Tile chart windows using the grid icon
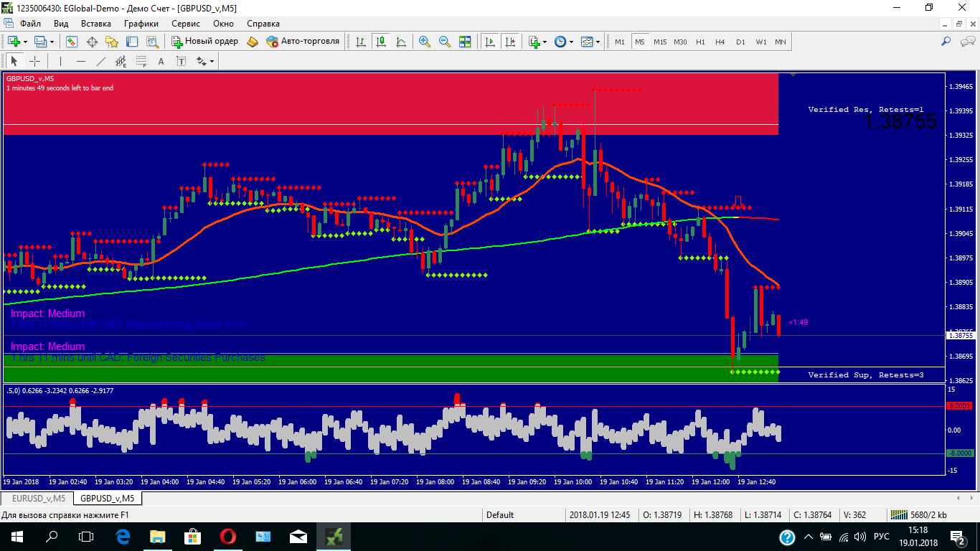The image size is (980, 551). [x=465, y=42]
